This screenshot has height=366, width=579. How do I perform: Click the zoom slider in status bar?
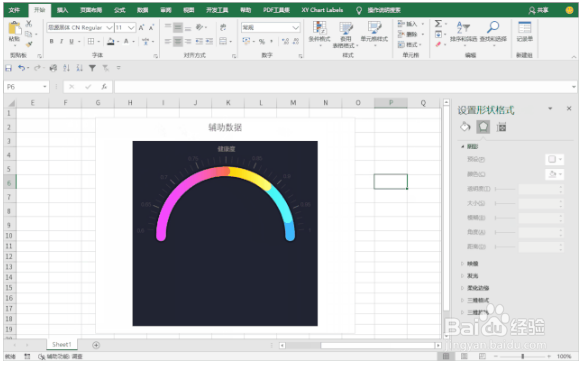point(522,356)
